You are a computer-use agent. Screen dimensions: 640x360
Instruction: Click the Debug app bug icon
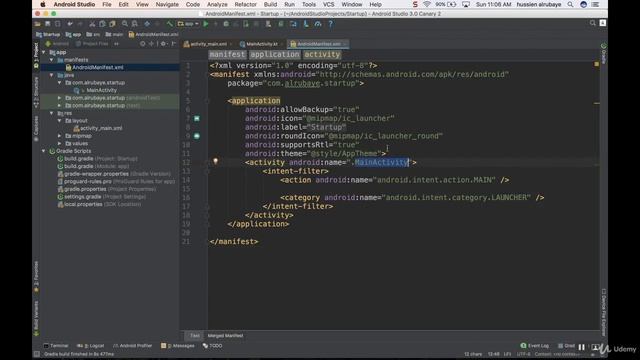226,24
